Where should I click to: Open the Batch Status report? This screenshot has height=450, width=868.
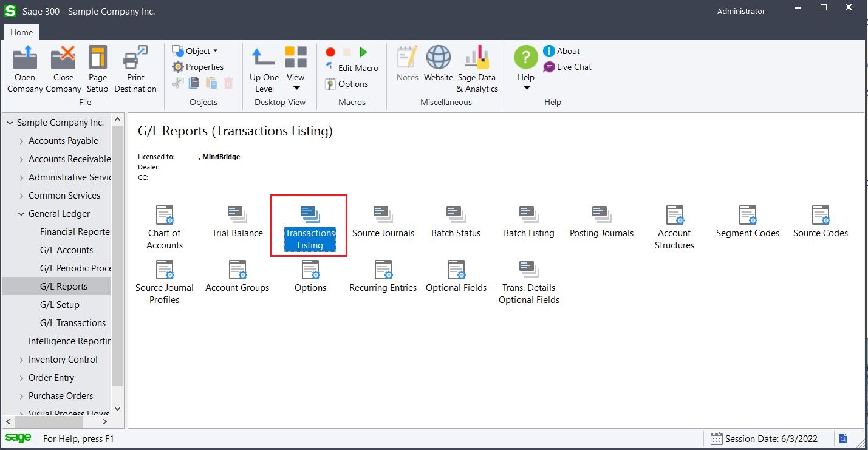point(456,219)
